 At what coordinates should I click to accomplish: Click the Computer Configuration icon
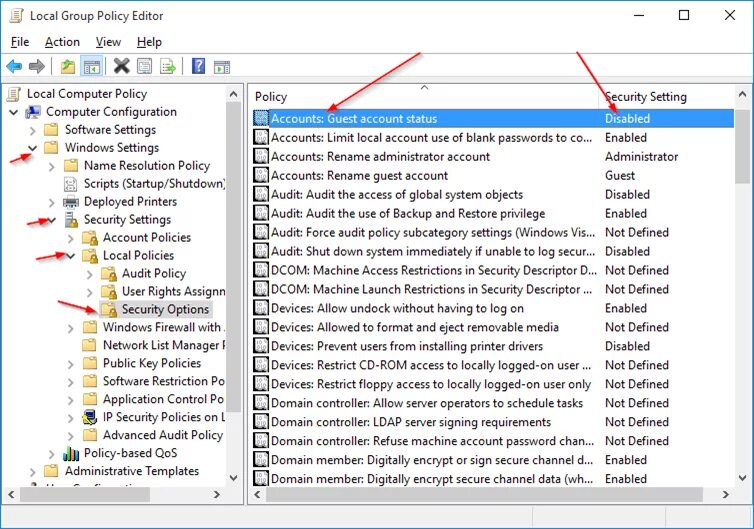tap(33, 112)
